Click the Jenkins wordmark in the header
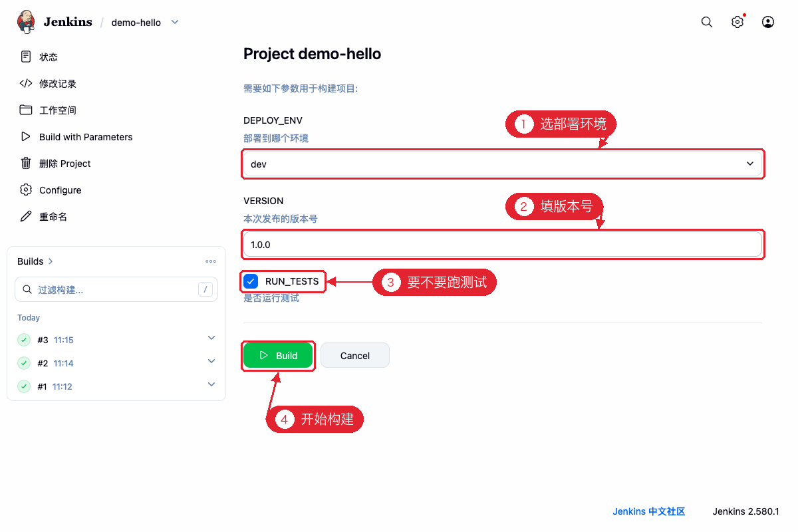Screen dimensions: 798x532 click(x=68, y=22)
